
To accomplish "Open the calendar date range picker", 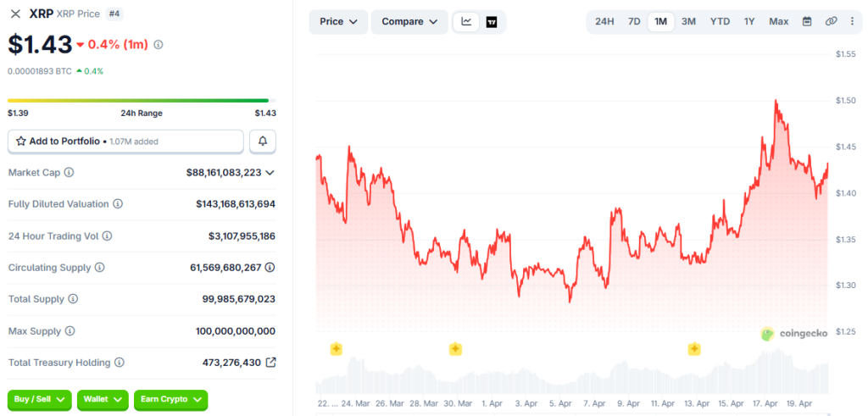I will (807, 21).
